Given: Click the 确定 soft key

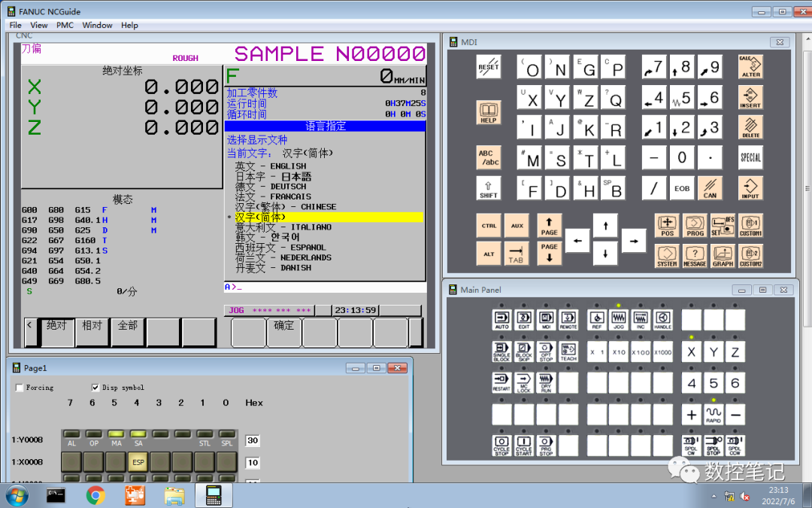Looking at the screenshot, I should pos(283,333).
